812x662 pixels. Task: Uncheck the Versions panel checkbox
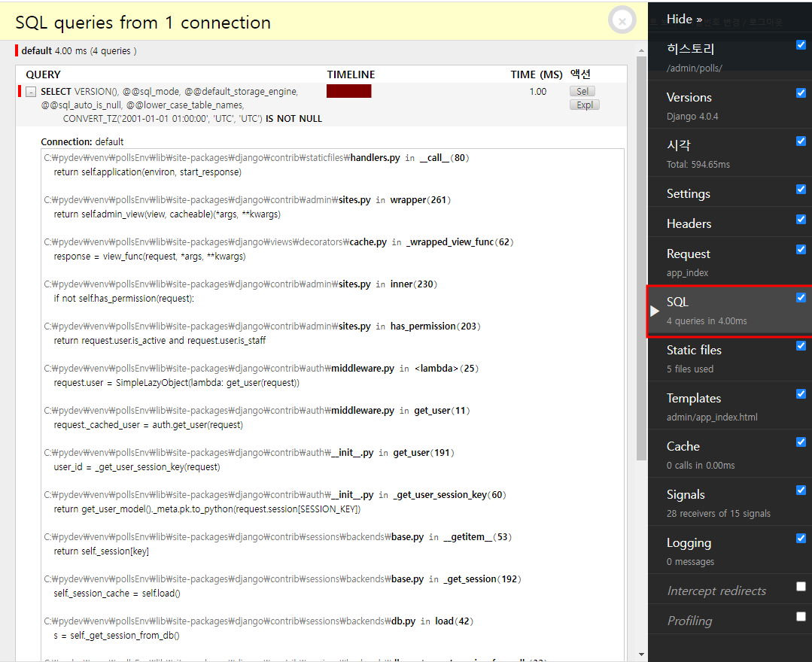point(801,93)
